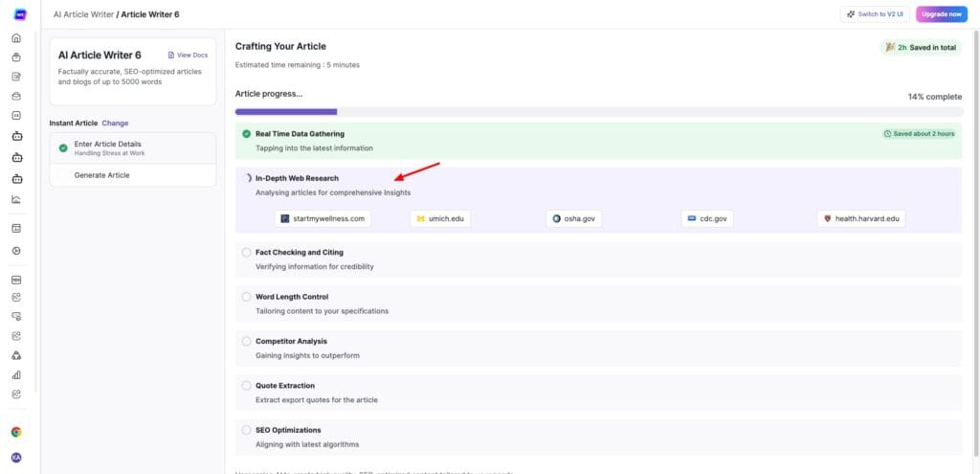Click status circle beside Quote Extraction
980x474 pixels.
246,385
